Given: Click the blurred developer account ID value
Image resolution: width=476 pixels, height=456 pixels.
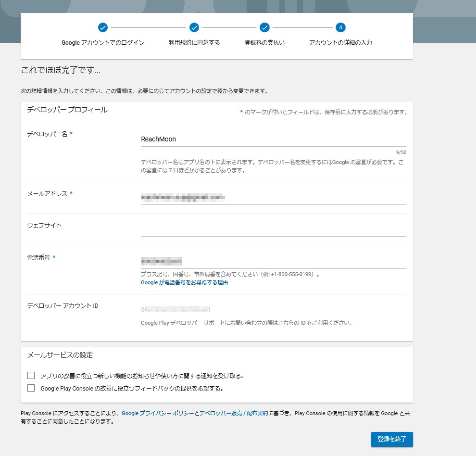Looking at the screenshot, I should (x=175, y=309).
